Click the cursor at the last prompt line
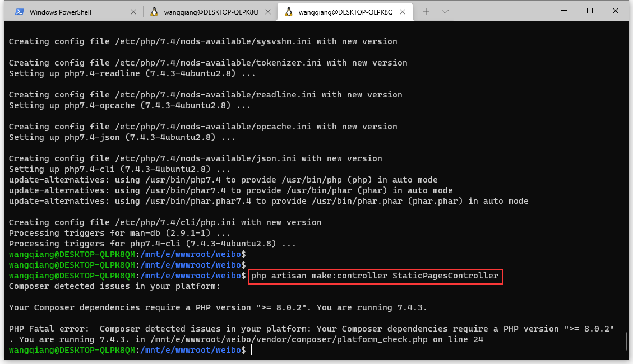The image size is (633, 364). pos(253,350)
